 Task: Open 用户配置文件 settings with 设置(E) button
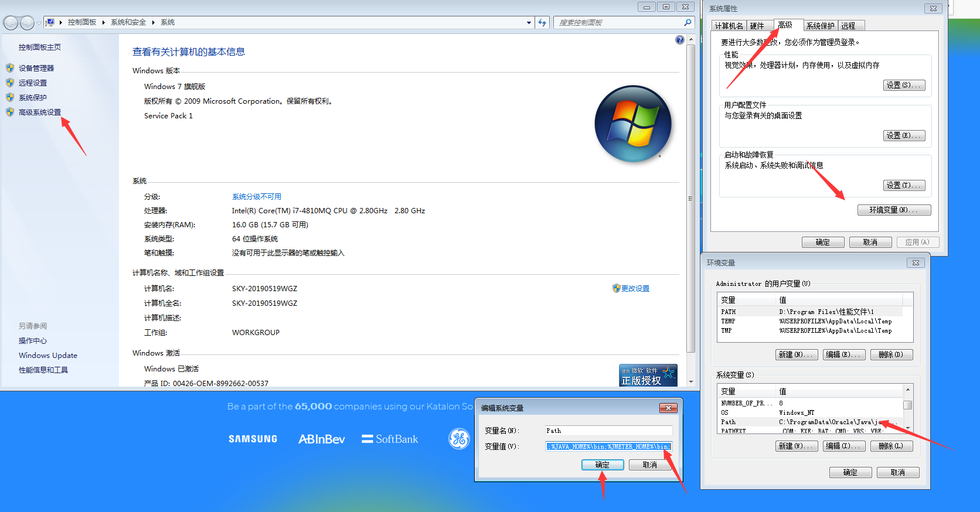coord(904,136)
